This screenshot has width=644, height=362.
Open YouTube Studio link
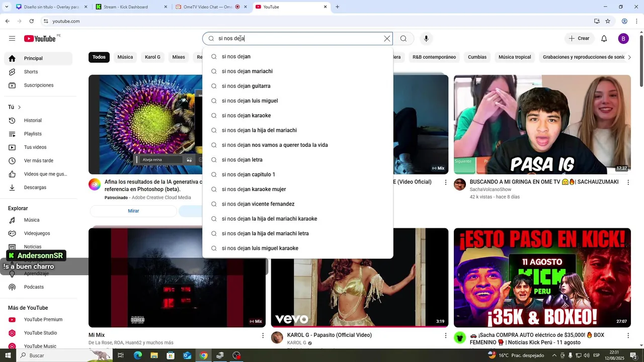tap(38, 333)
